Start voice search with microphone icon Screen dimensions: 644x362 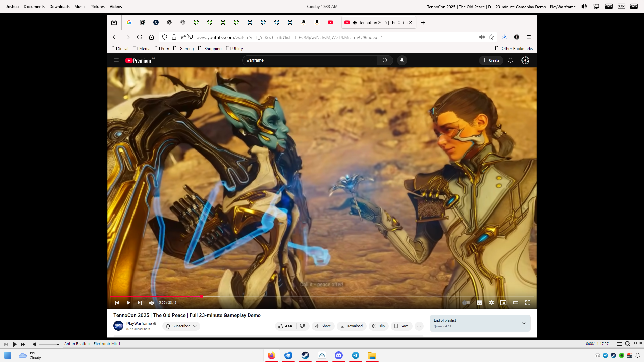click(x=402, y=60)
